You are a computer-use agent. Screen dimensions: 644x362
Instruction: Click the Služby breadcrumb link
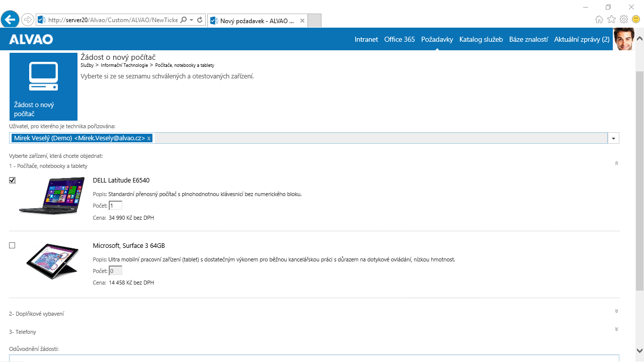pyautogui.click(x=87, y=65)
